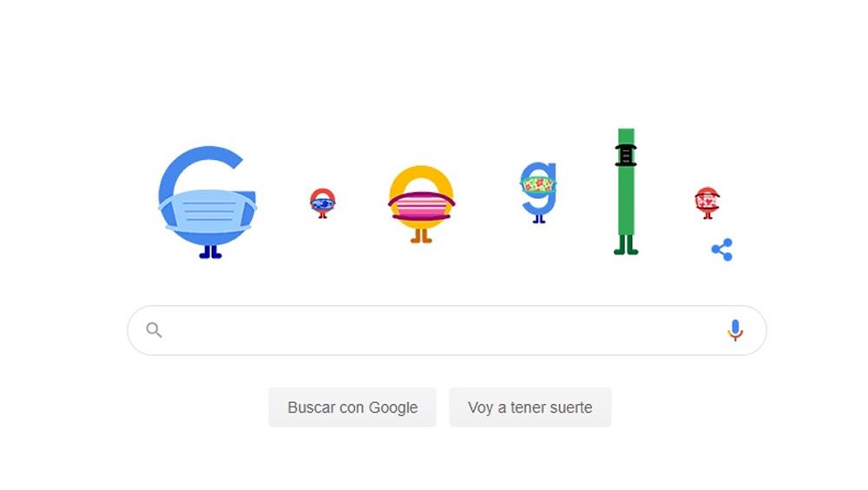Click the light blue surgical mask on G
This screenshot has width=868, height=490.
[207, 211]
